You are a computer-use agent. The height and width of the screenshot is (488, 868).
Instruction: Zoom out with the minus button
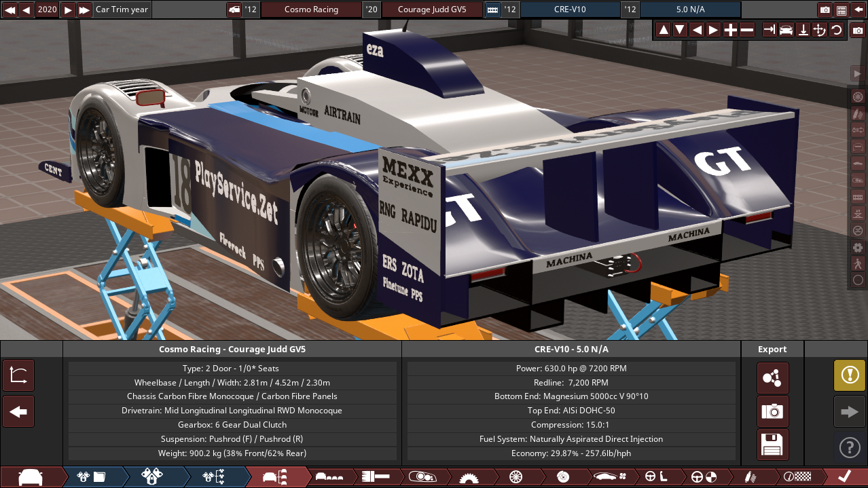coord(746,30)
